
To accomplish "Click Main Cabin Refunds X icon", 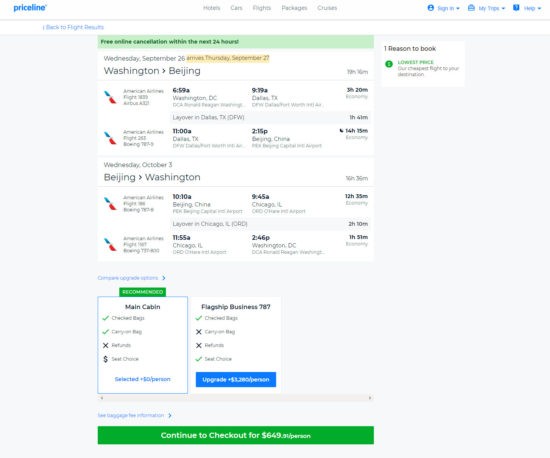I will click(x=106, y=345).
